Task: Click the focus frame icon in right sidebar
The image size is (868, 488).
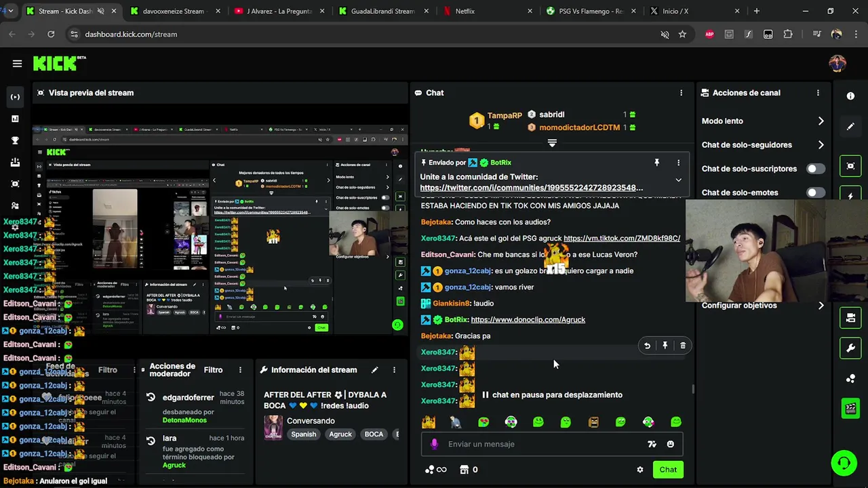Action: [850, 166]
